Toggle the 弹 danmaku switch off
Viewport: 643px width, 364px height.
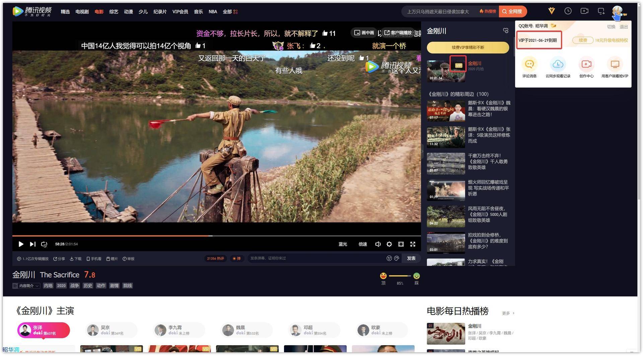point(237,258)
